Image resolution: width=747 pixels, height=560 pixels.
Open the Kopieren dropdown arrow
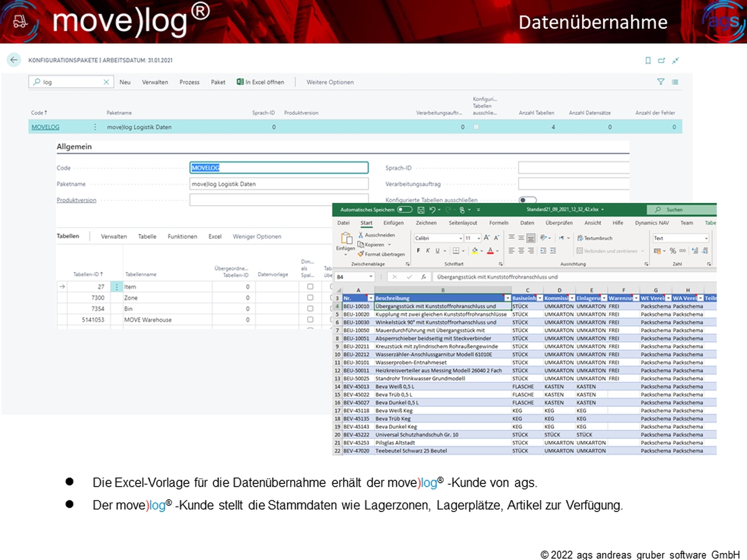[x=389, y=245]
